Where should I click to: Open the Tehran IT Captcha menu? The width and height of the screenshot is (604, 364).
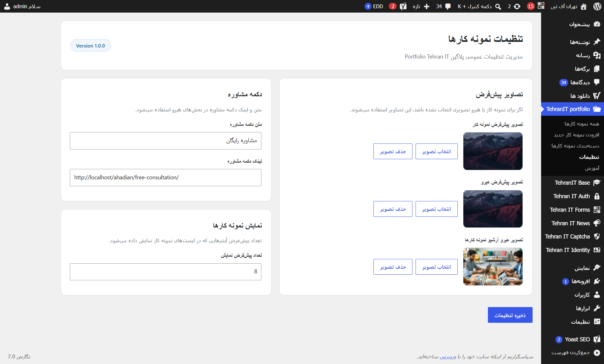[573, 237]
